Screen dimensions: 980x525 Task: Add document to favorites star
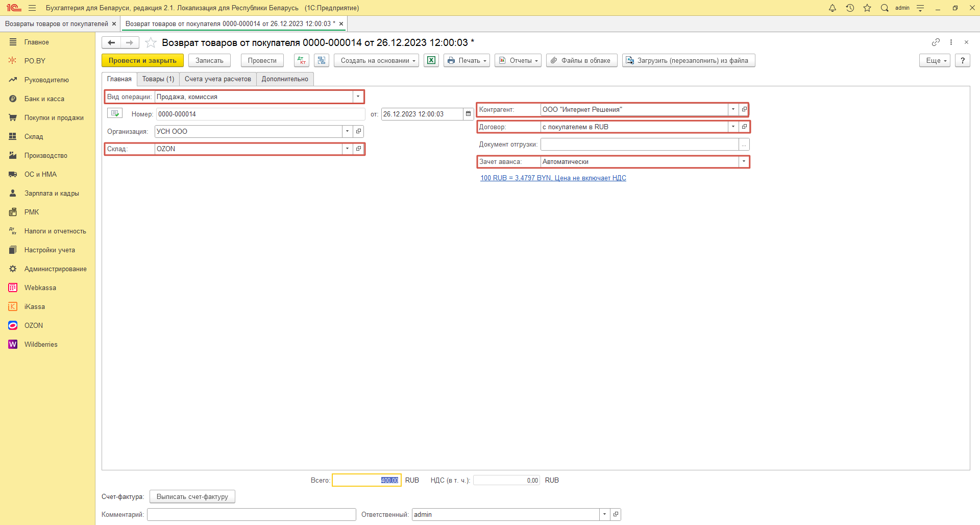click(x=151, y=42)
